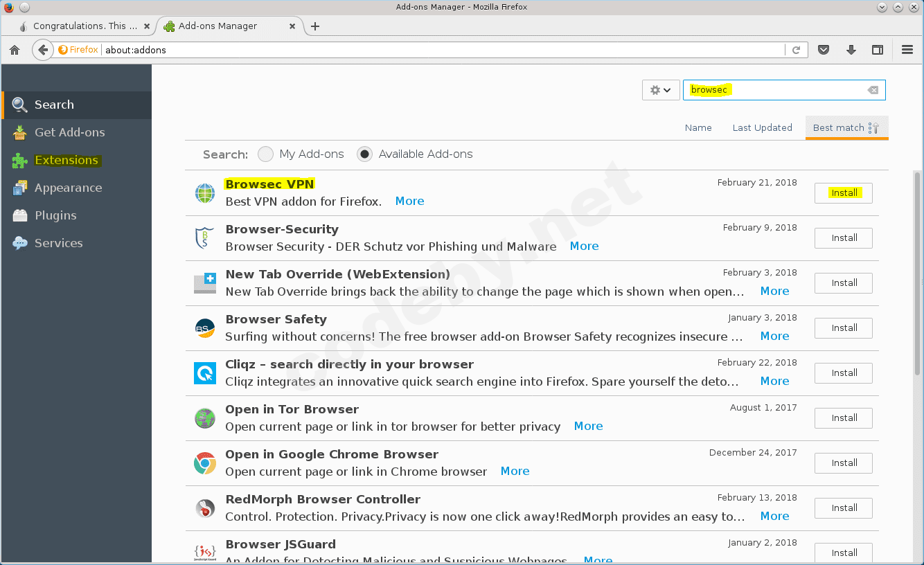Install the Browsec VPN add-on

click(843, 192)
